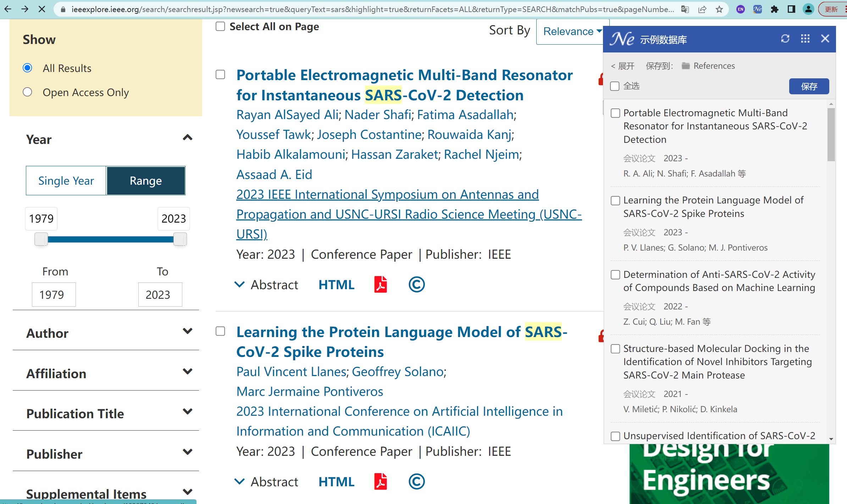Expand the Publication Title filter section
847x504 pixels.
tap(187, 411)
